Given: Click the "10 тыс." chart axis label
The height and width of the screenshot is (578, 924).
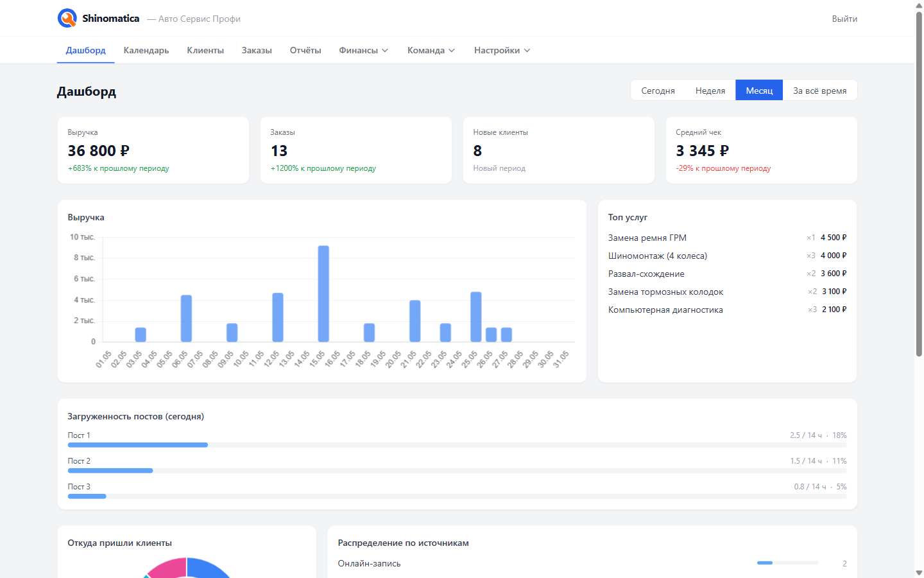Looking at the screenshot, I should click(83, 237).
